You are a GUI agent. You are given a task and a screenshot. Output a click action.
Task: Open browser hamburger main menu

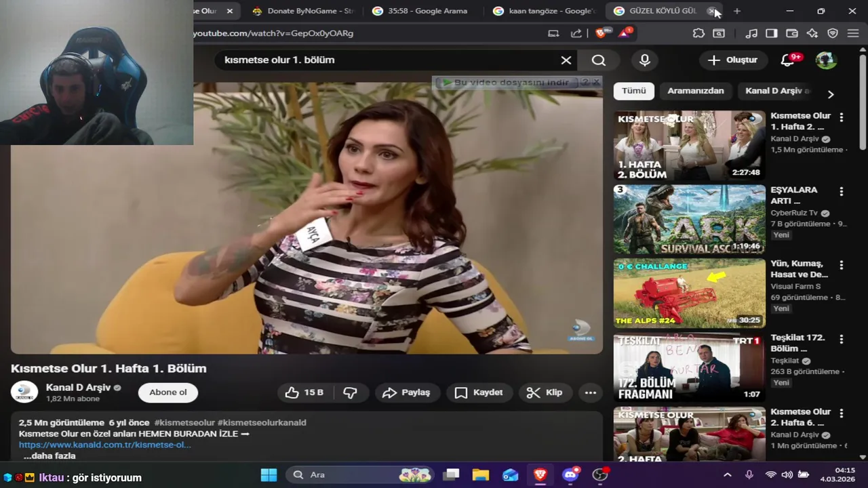853,33
